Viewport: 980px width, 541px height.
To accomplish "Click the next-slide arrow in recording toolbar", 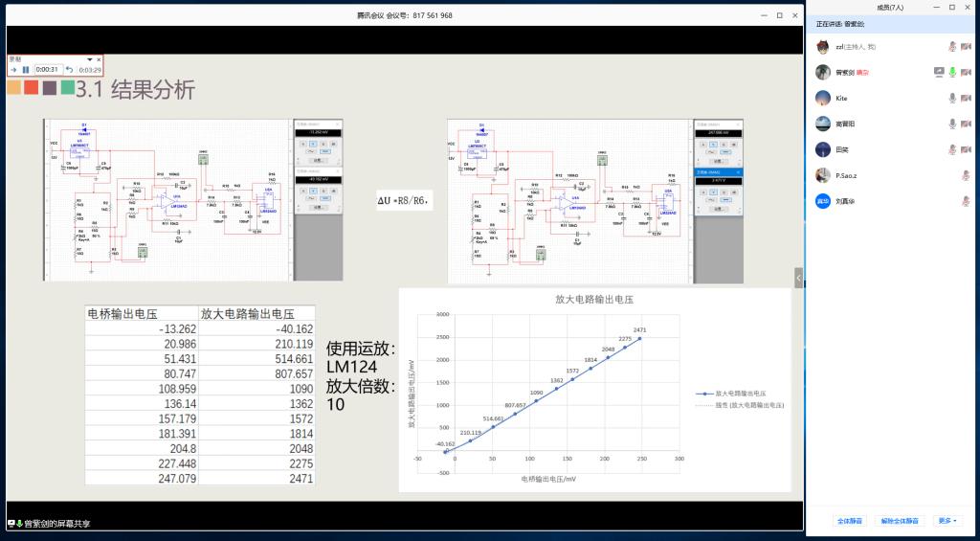I will (x=13, y=69).
